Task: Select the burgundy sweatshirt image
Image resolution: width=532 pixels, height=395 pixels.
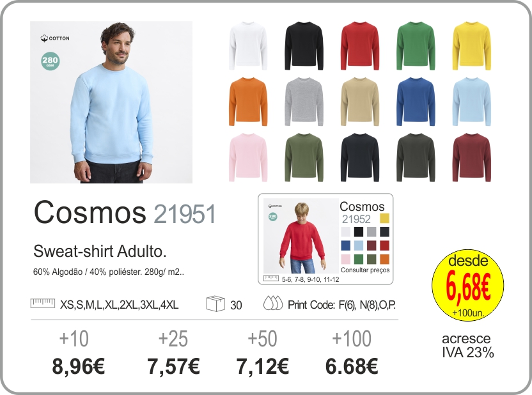Action: coord(472,157)
